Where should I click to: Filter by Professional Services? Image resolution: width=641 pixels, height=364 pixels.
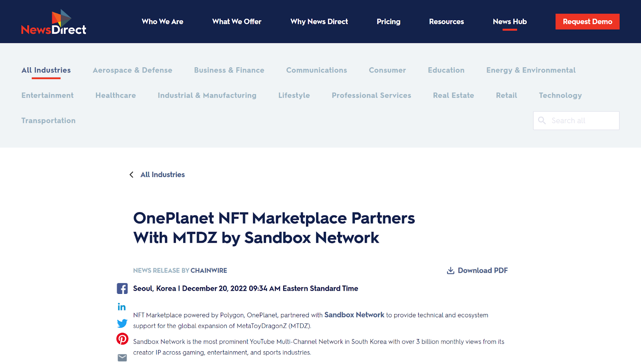tap(371, 95)
